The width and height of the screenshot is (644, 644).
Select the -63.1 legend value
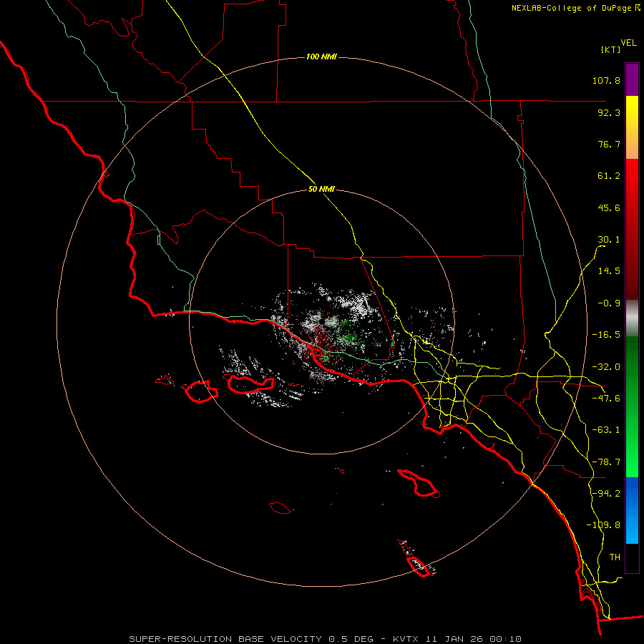(606, 430)
